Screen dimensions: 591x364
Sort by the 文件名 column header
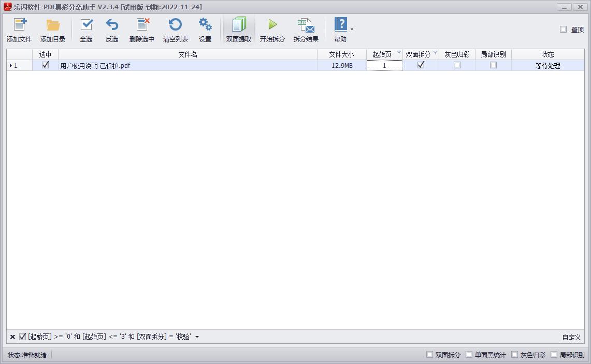click(x=188, y=54)
